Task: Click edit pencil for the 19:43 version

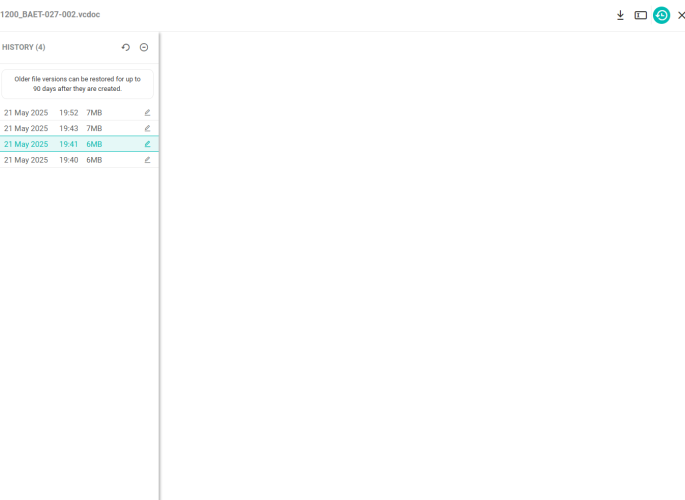Action: click(x=147, y=128)
